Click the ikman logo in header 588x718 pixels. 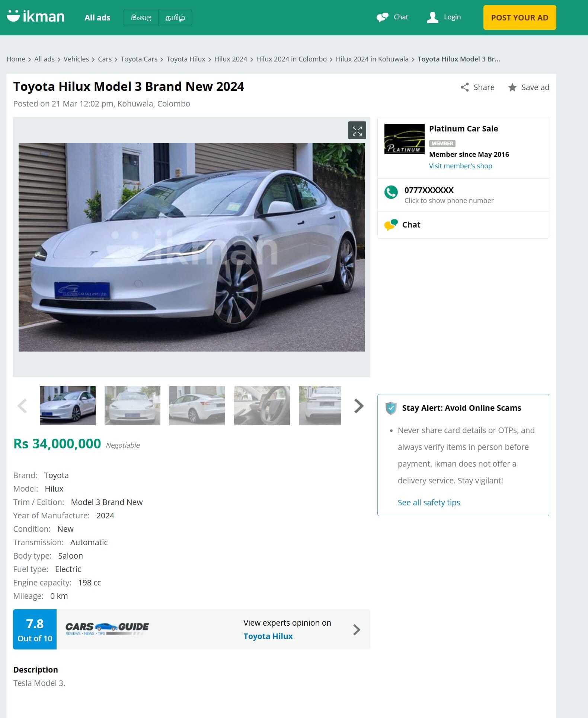coord(36,16)
